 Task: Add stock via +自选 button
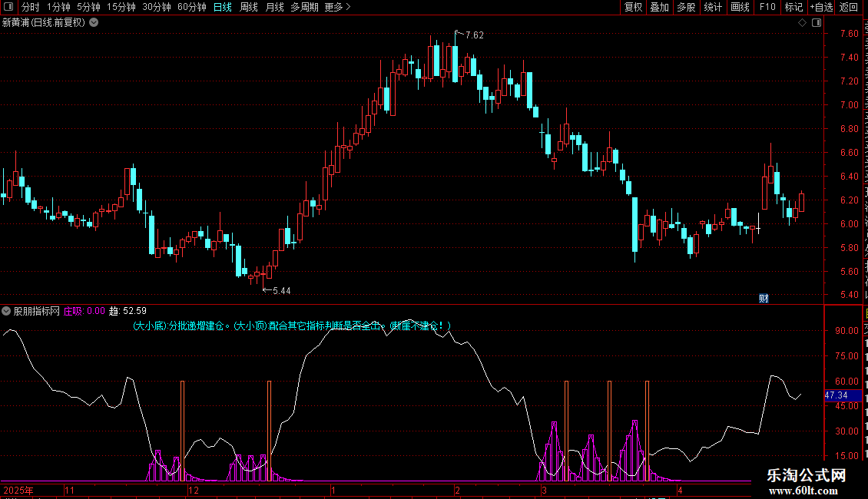pyautogui.click(x=821, y=7)
